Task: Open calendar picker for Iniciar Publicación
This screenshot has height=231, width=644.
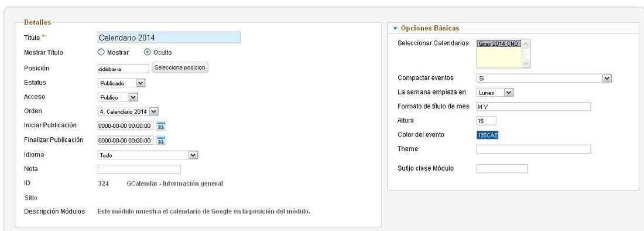Action: coord(161,126)
